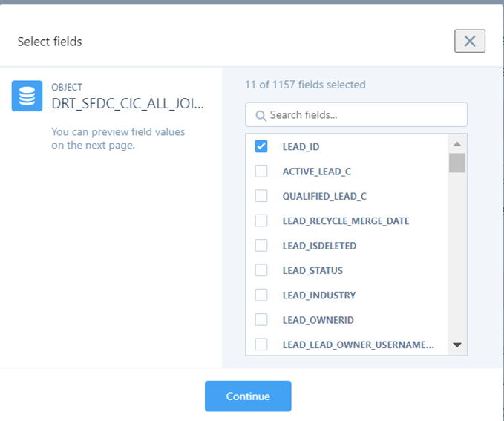Tick the LEAD_ISDELETED checkbox
Viewport: 504px width, 421px height.
click(x=261, y=245)
